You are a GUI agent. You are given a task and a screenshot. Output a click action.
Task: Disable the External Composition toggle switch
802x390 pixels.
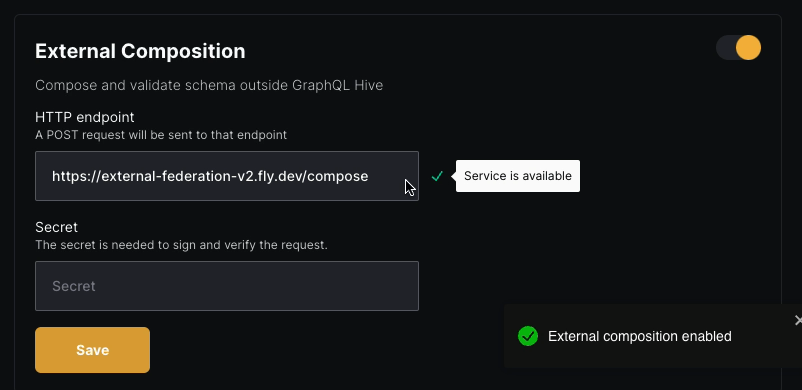pyautogui.click(x=738, y=48)
